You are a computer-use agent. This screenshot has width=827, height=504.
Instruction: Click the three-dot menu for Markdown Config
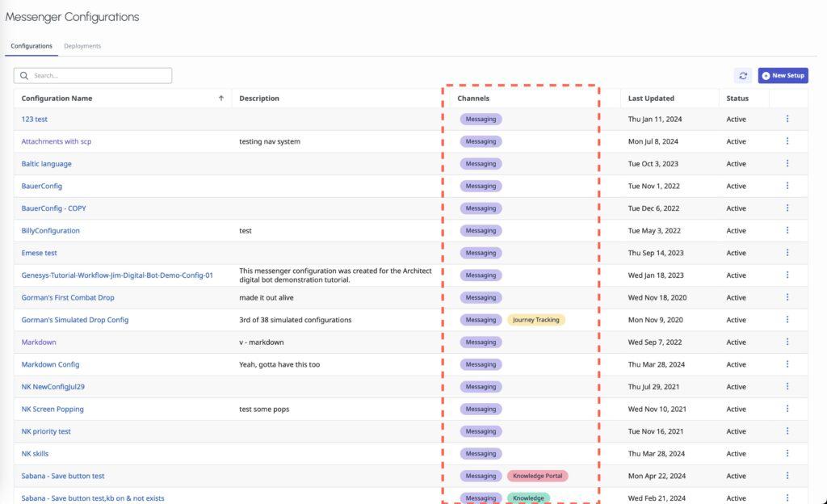pos(787,363)
